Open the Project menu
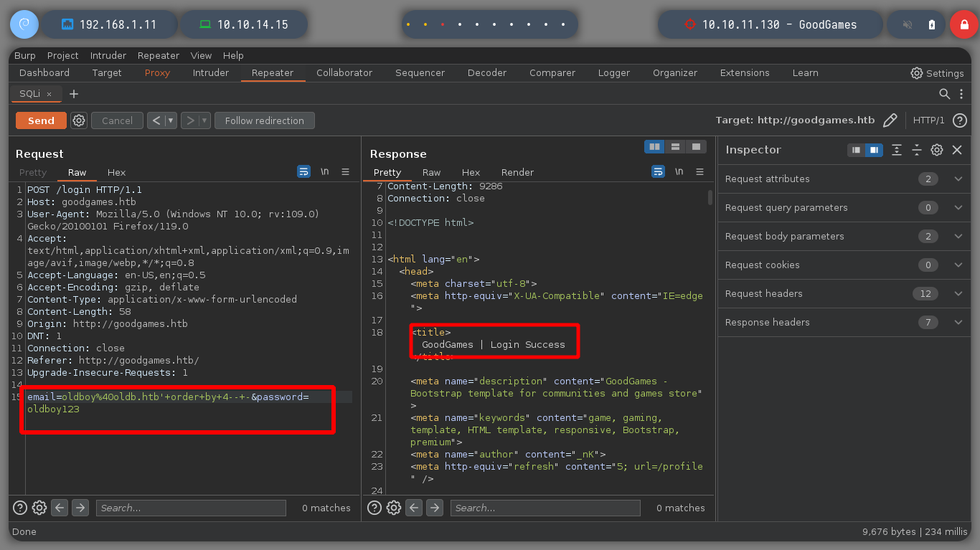The image size is (980, 550). tap(63, 55)
